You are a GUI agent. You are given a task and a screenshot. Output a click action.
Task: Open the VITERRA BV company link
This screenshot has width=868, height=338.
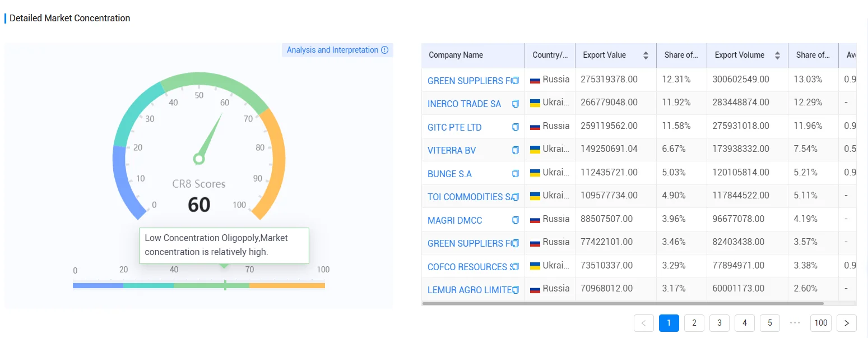pos(452,150)
